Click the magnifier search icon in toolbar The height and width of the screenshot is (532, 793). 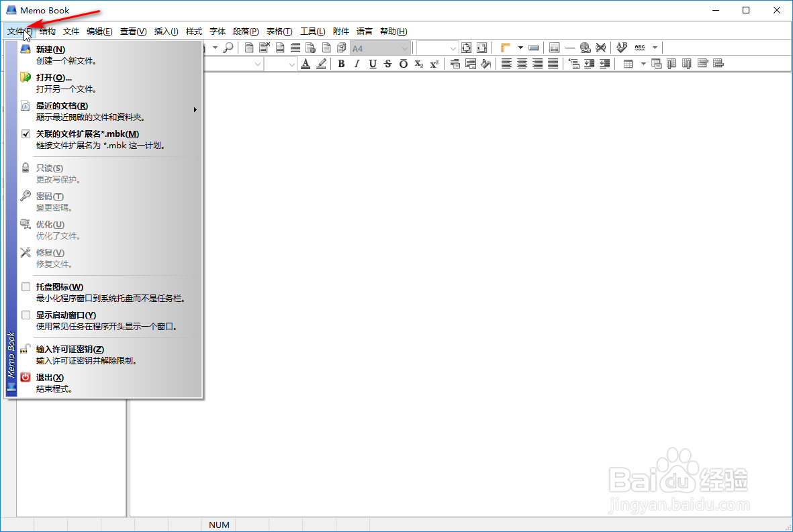(x=228, y=48)
